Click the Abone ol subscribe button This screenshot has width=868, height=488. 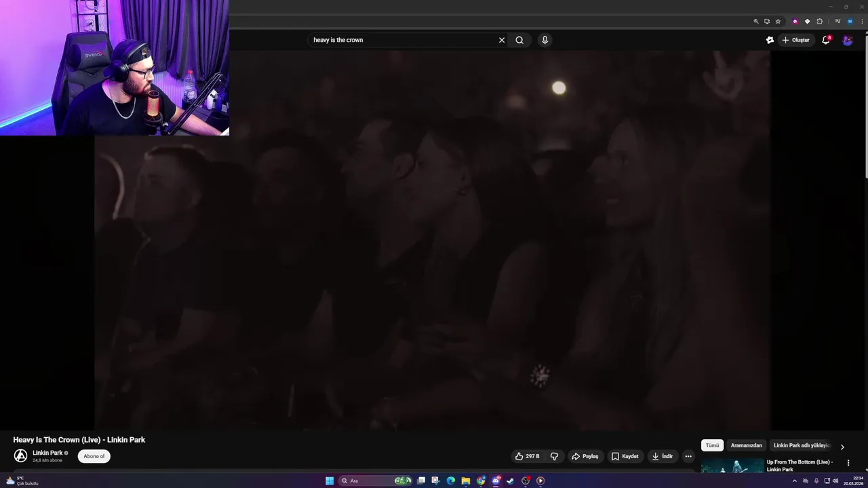94,456
